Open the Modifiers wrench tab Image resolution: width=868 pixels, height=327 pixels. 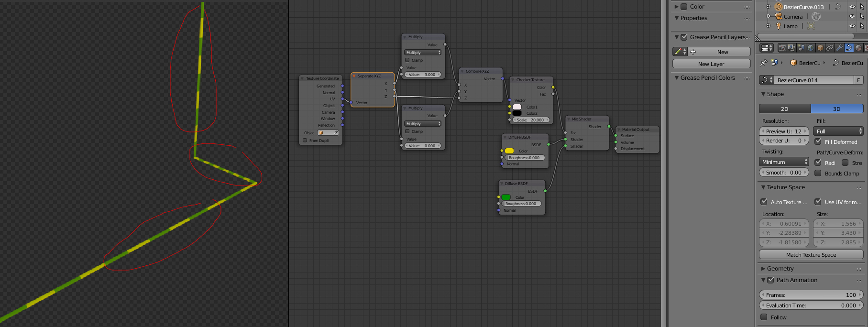pyautogui.click(x=839, y=48)
